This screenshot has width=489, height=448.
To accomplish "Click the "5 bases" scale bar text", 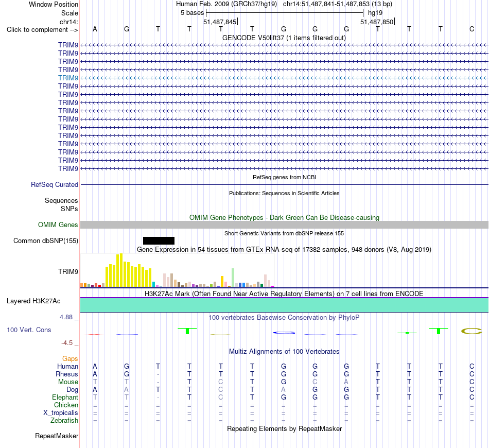I will pos(192,13).
